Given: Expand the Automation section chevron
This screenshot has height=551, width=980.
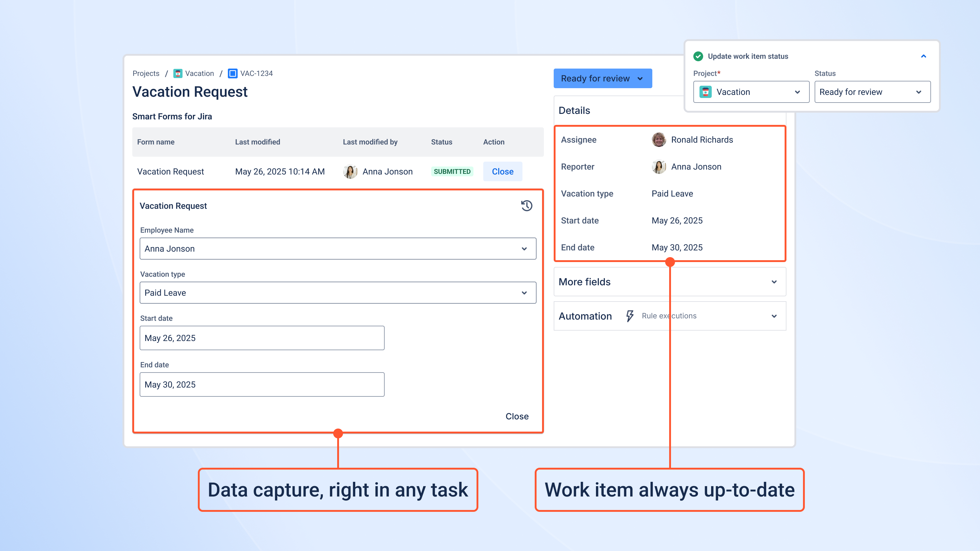Looking at the screenshot, I should [x=774, y=316].
